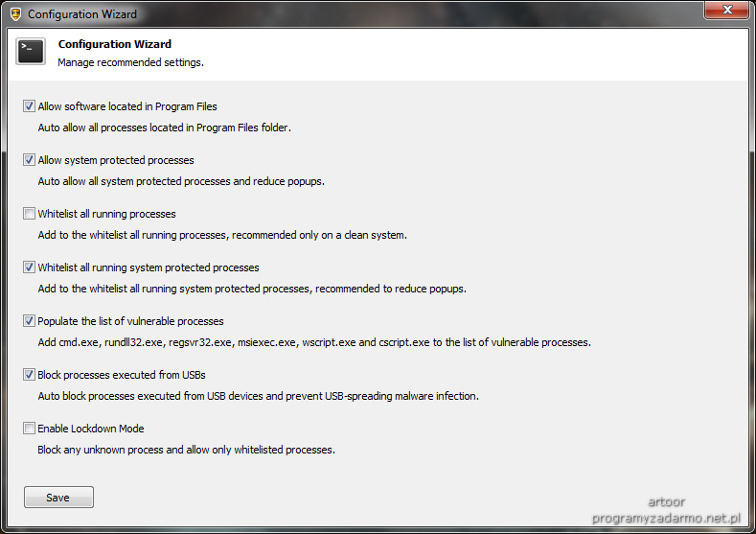
Task: Disable Block processes executed from USBs
Action: coord(29,374)
